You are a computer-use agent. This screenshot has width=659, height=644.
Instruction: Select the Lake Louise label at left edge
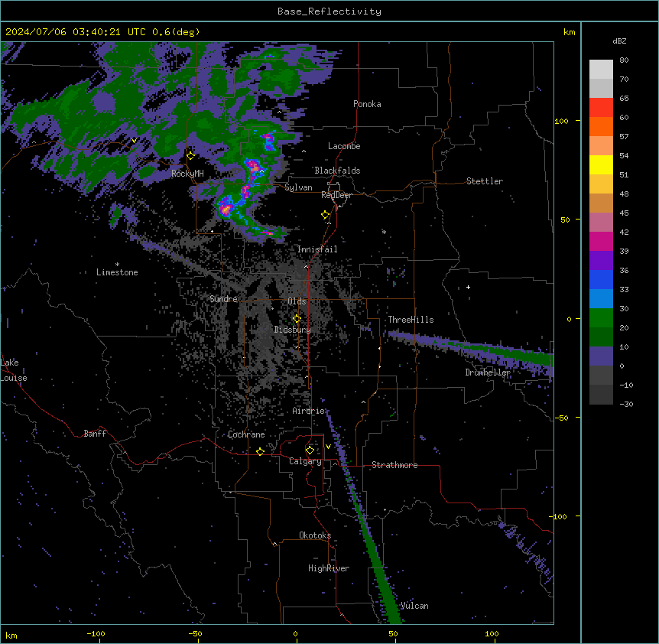14,370
